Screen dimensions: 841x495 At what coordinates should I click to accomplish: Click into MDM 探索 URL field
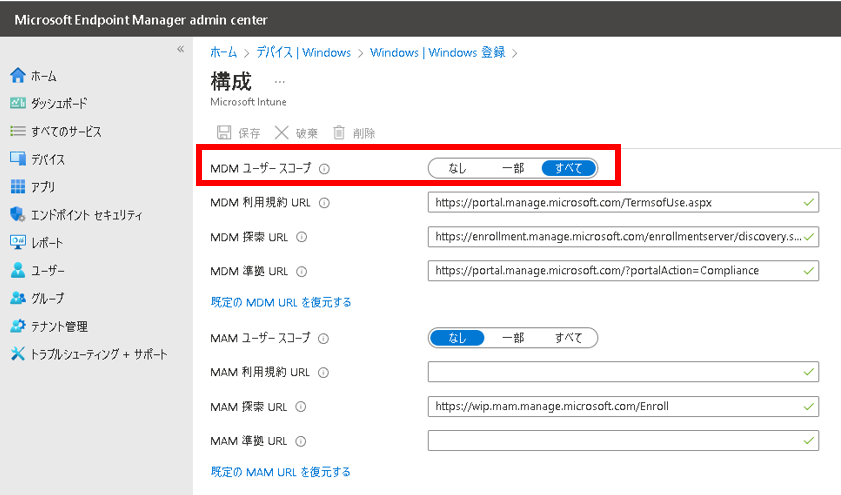click(623, 237)
